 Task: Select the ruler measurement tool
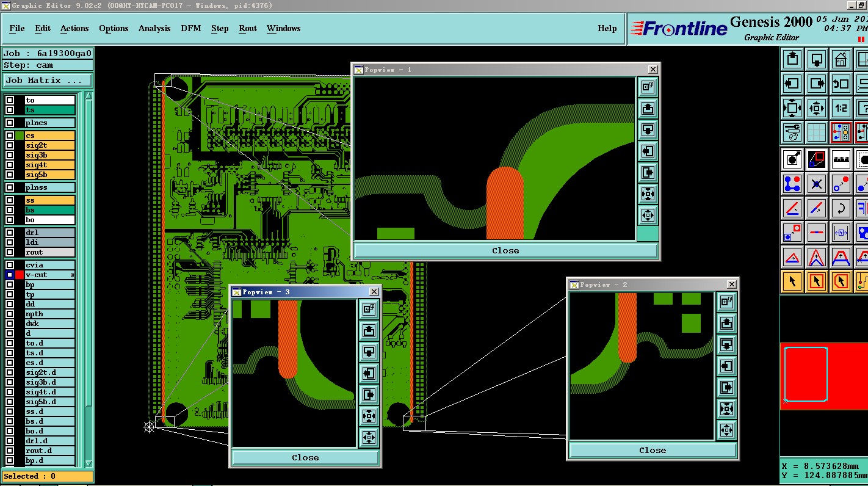coord(841,159)
